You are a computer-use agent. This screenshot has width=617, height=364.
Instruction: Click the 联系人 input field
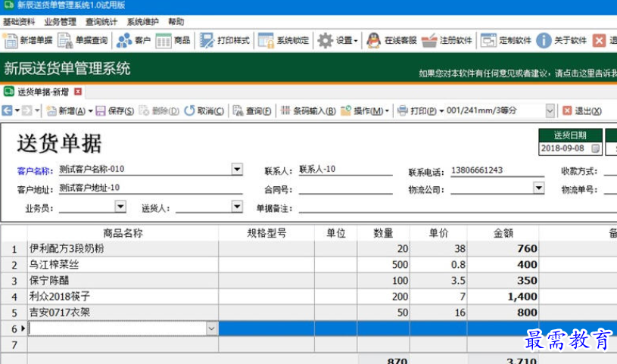tap(345, 170)
